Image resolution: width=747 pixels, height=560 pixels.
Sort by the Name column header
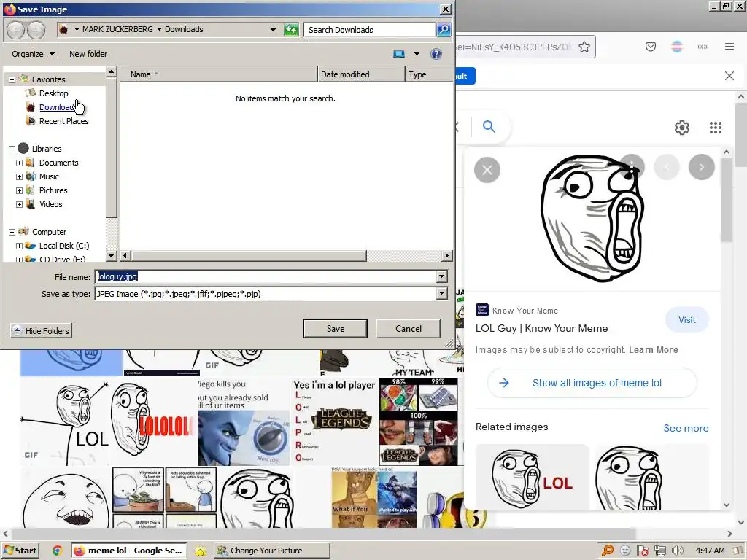pyautogui.click(x=219, y=74)
